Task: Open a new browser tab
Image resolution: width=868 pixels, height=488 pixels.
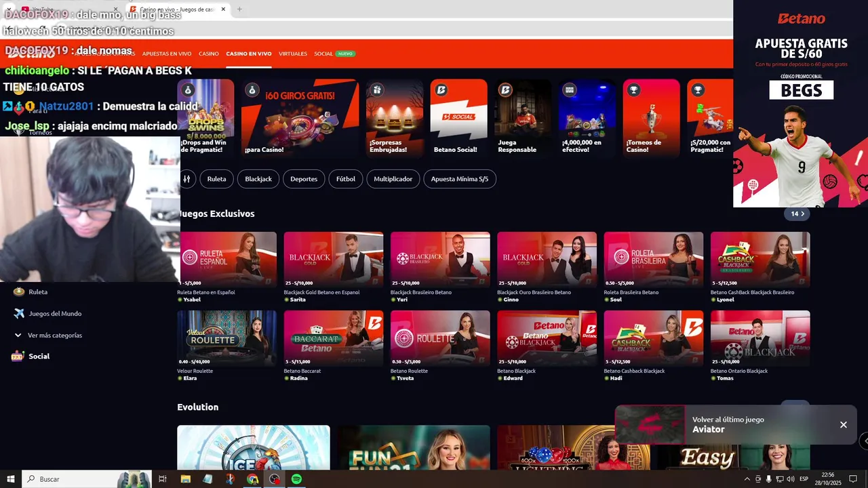Action: (x=239, y=9)
